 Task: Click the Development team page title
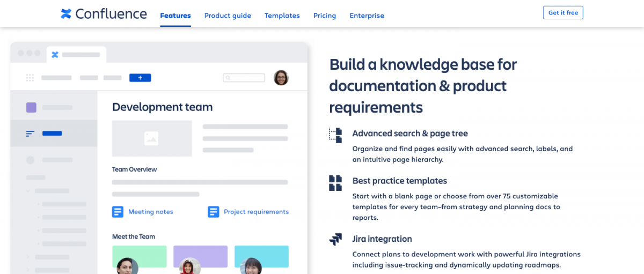162,107
